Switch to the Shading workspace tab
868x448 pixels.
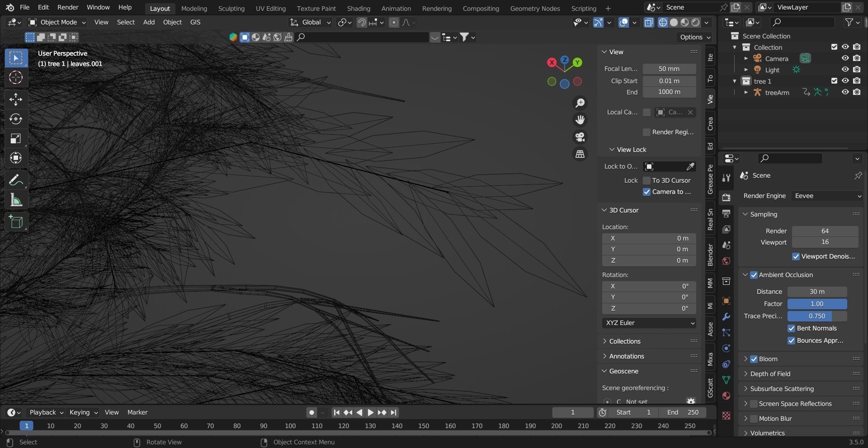point(359,8)
